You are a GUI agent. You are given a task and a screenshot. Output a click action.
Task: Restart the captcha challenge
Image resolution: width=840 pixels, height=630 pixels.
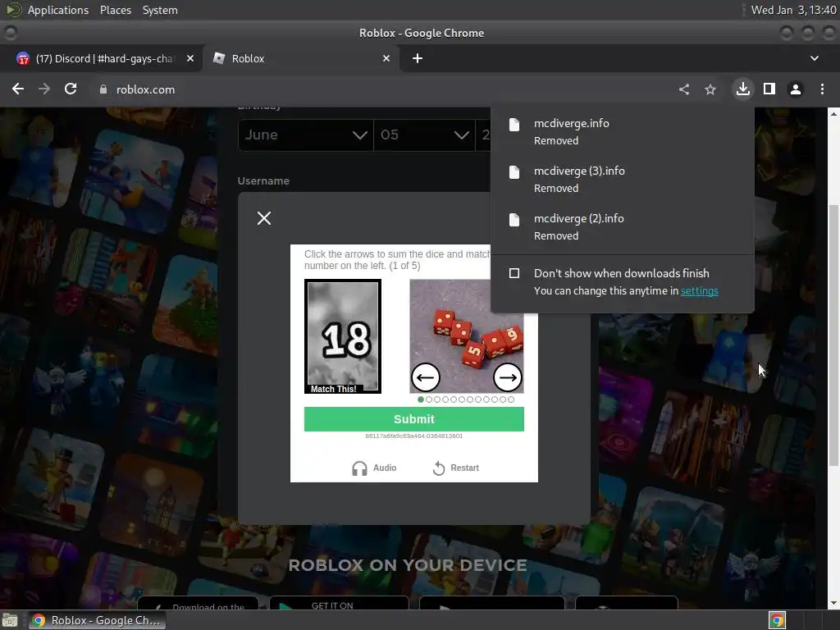[456, 468]
